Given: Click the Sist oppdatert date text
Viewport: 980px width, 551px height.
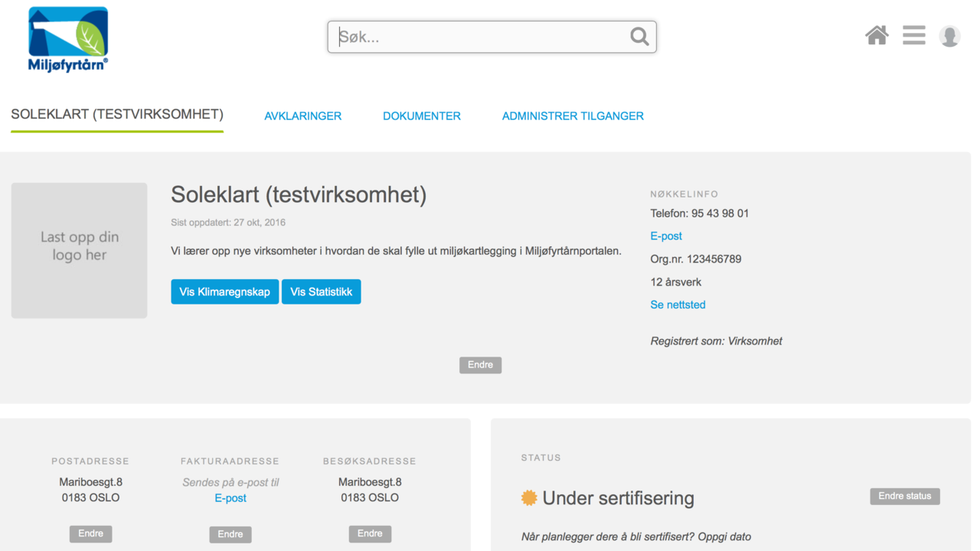Looking at the screenshot, I should pyautogui.click(x=228, y=223).
